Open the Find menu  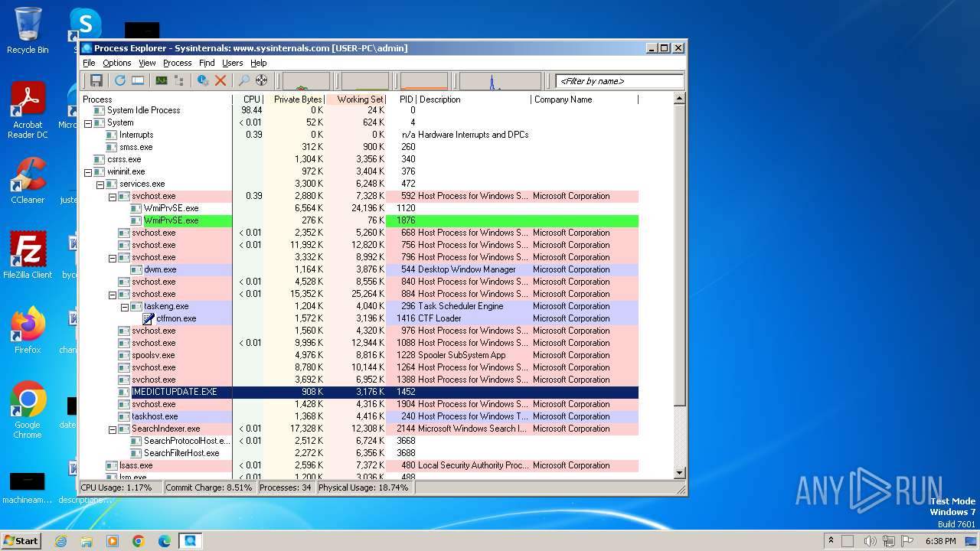pos(207,63)
